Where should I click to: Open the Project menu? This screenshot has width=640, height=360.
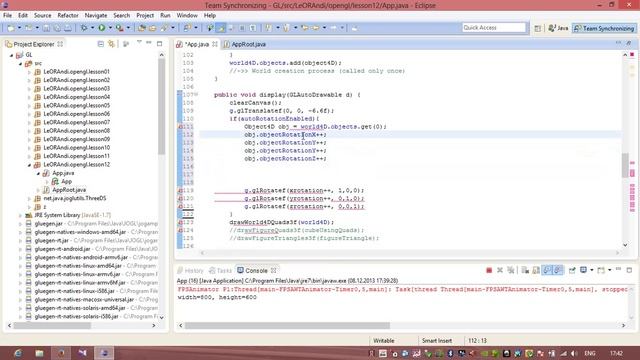[145, 16]
